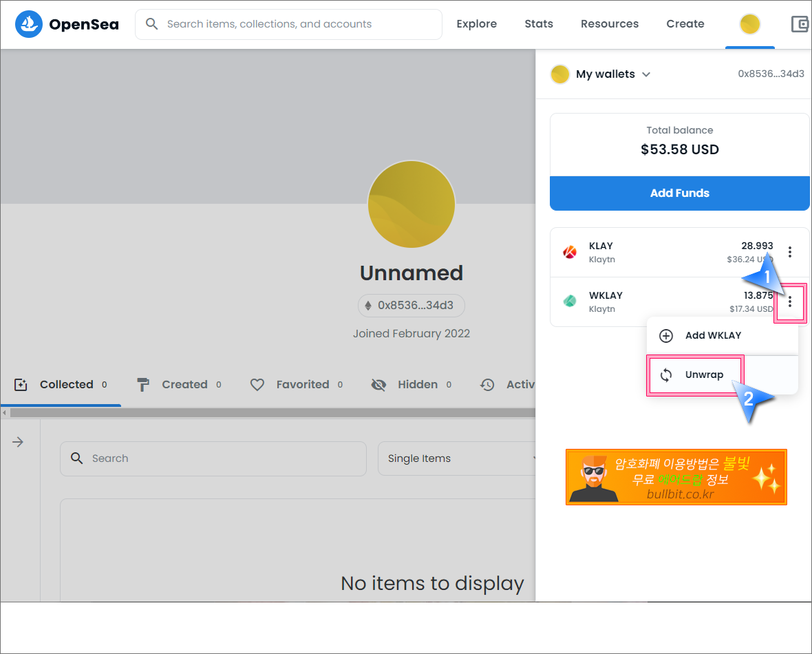Click the plus icon beside Add WKLAY

[666, 336]
